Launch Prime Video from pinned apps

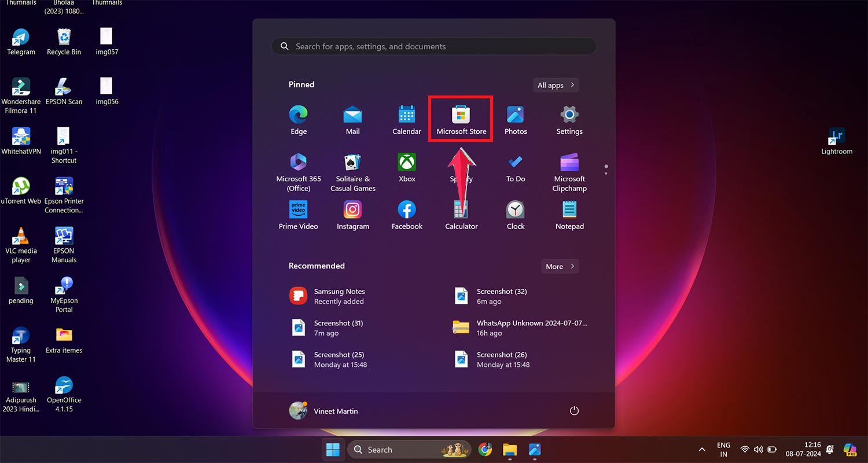pyautogui.click(x=298, y=213)
